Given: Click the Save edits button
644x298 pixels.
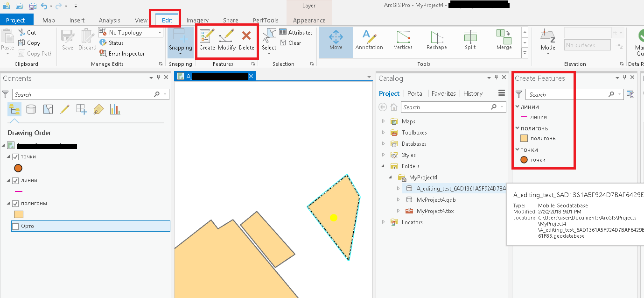Looking at the screenshot, I should click(x=68, y=40).
